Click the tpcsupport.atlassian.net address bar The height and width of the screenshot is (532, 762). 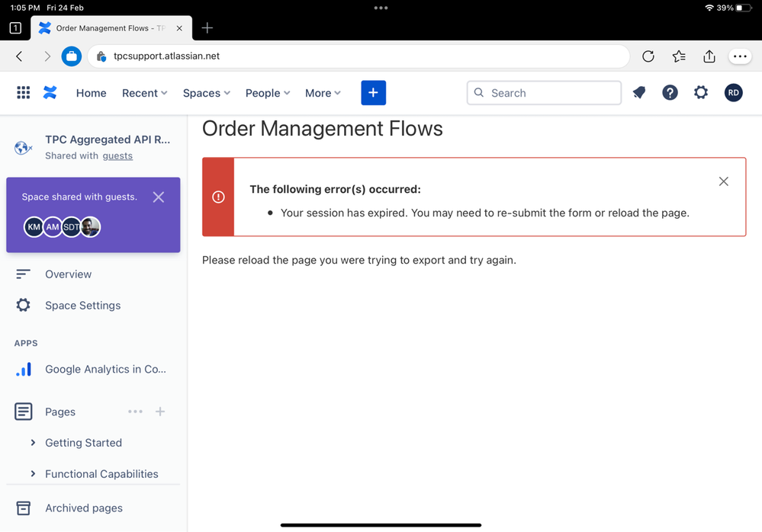tap(358, 56)
